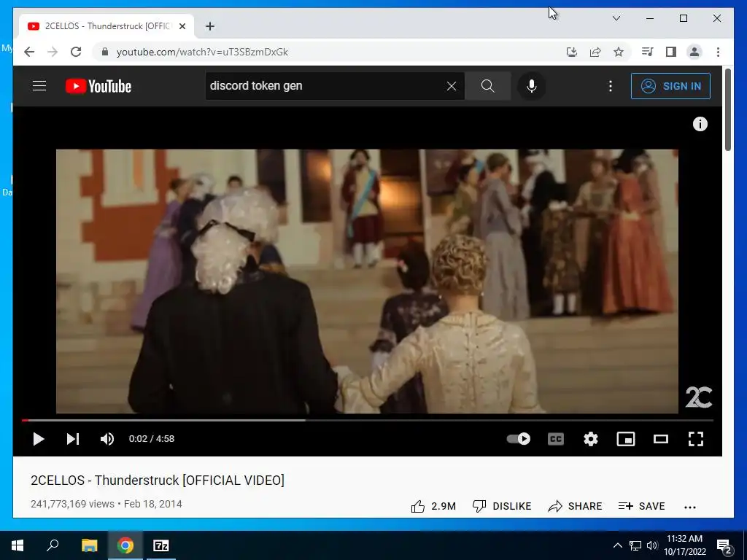This screenshot has width=747, height=560.
Task: Run search with magnifier button
Action: pos(488,86)
